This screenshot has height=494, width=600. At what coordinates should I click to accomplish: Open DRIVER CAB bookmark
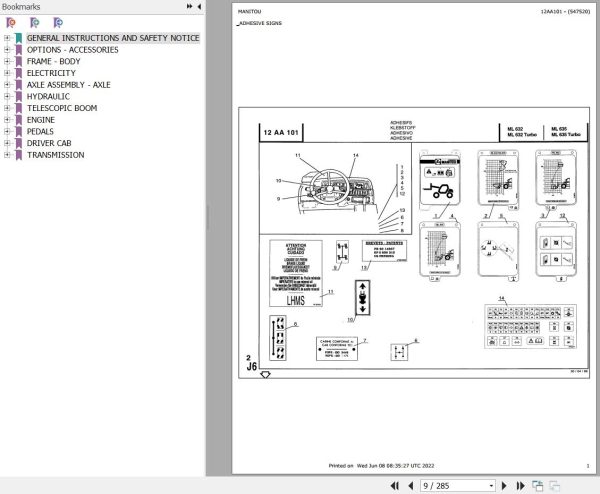(x=49, y=143)
